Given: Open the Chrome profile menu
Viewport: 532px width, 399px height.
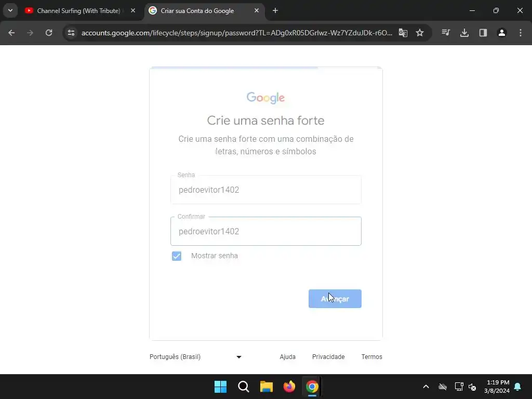Looking at the screenshot, I should [x=502, y=33].
